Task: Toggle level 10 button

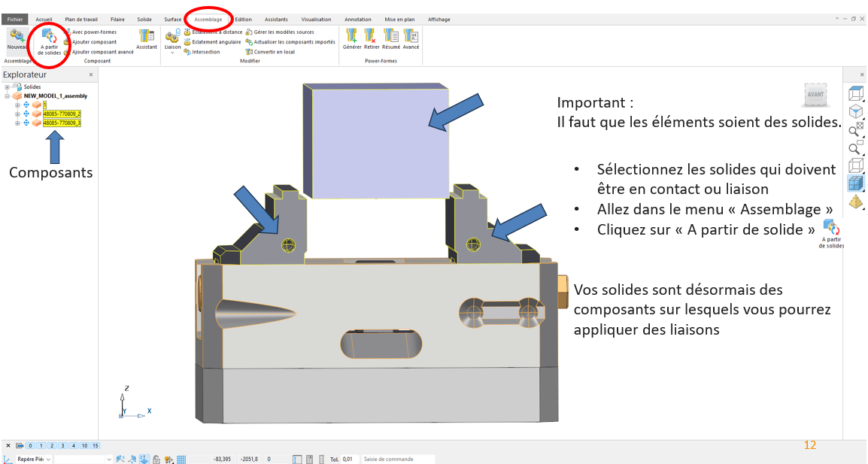Action: click(84, 445)
